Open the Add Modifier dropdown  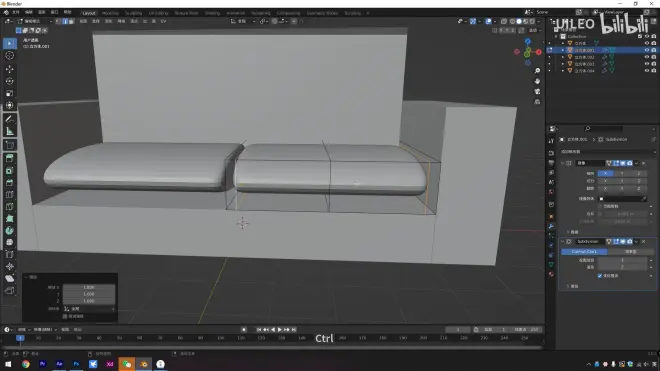pos(608,152)
